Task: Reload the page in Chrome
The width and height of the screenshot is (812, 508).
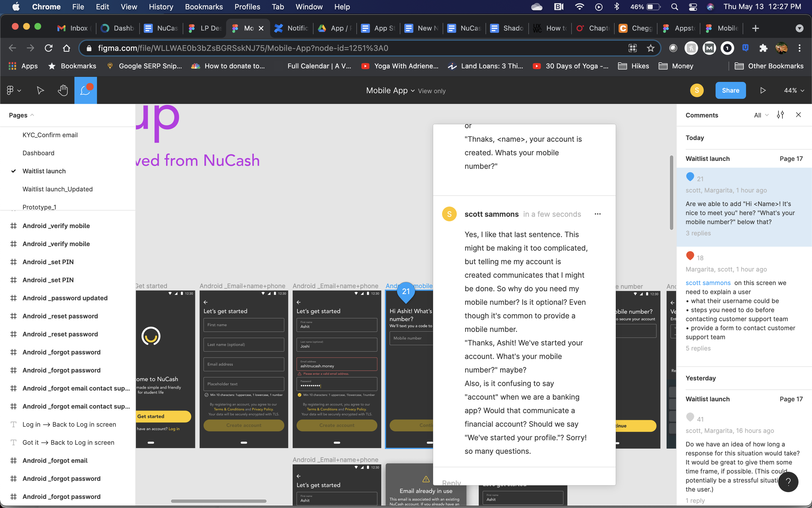Action: coord(49,48)
